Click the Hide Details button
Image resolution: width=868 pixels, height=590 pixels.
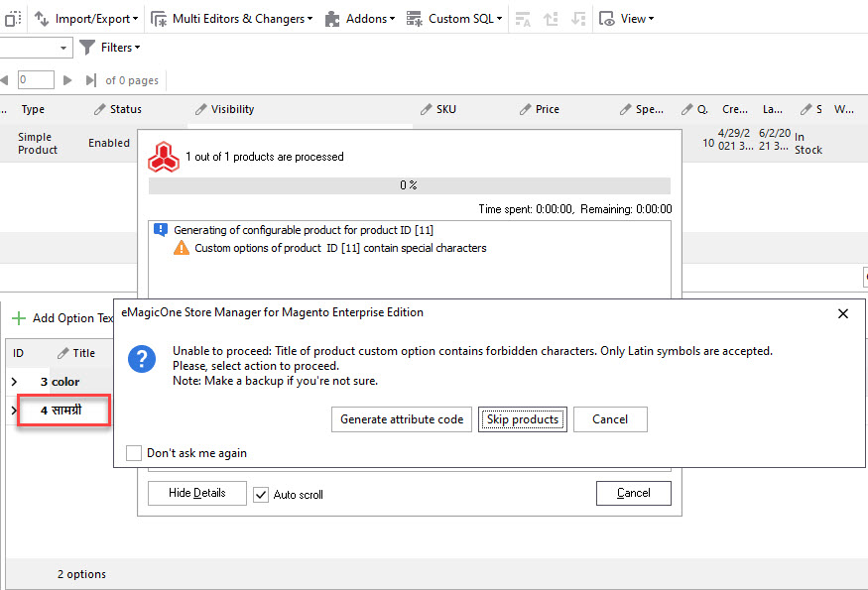[x=197, y=493]
